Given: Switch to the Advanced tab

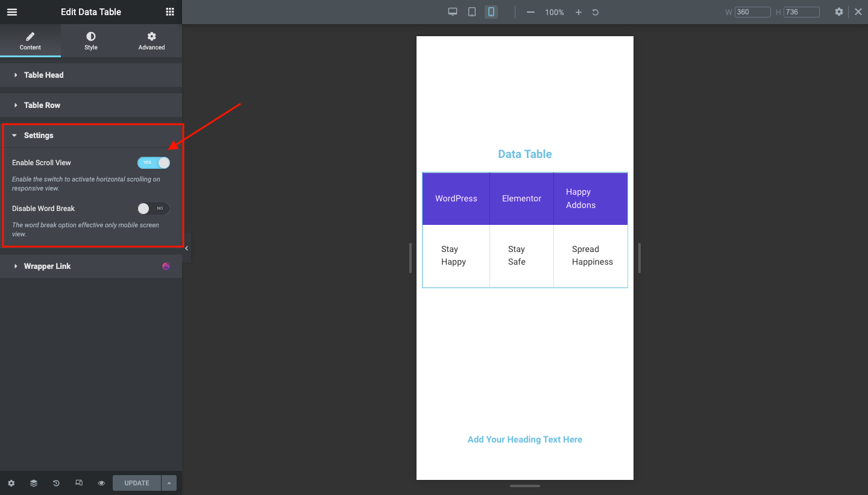Looking at the screenshot, I should coord(151,40).
